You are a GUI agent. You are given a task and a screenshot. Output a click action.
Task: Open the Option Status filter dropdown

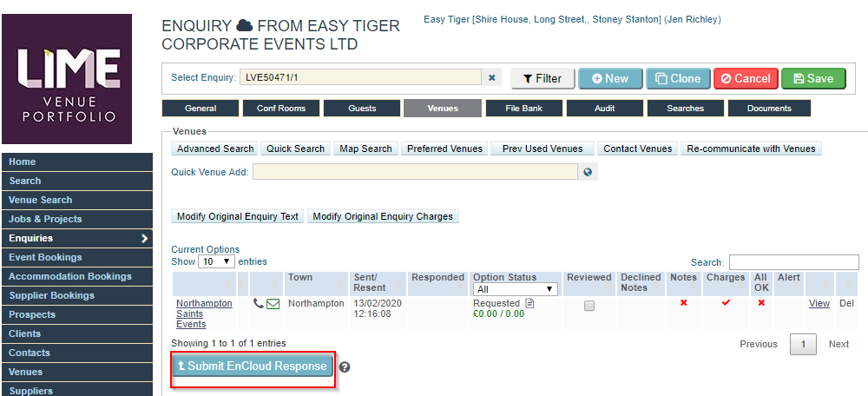tap(516, 289)
